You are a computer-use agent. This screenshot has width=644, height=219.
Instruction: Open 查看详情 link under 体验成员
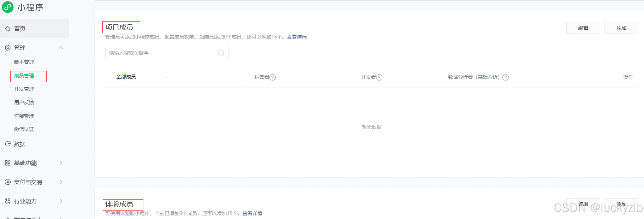tap(252, 213)
